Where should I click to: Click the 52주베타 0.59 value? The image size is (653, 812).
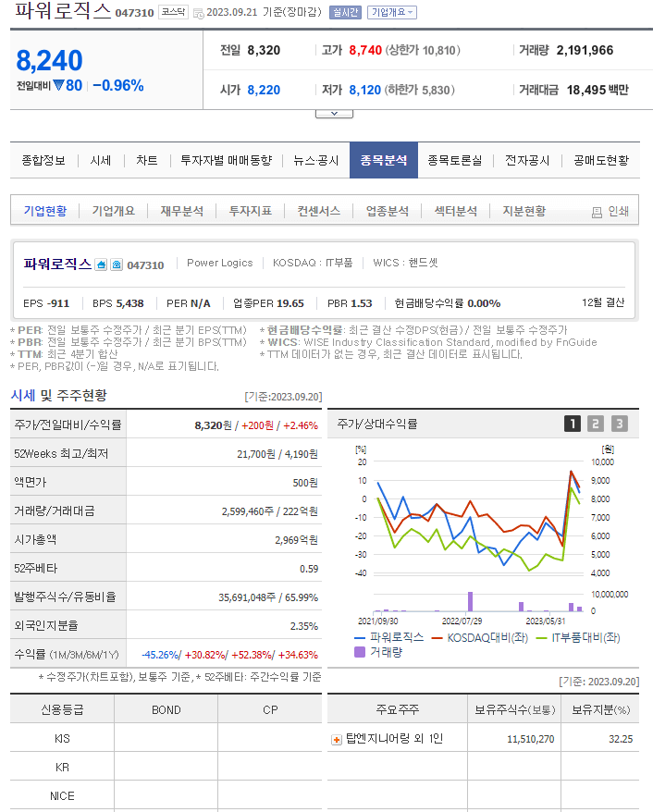[309, 569]
